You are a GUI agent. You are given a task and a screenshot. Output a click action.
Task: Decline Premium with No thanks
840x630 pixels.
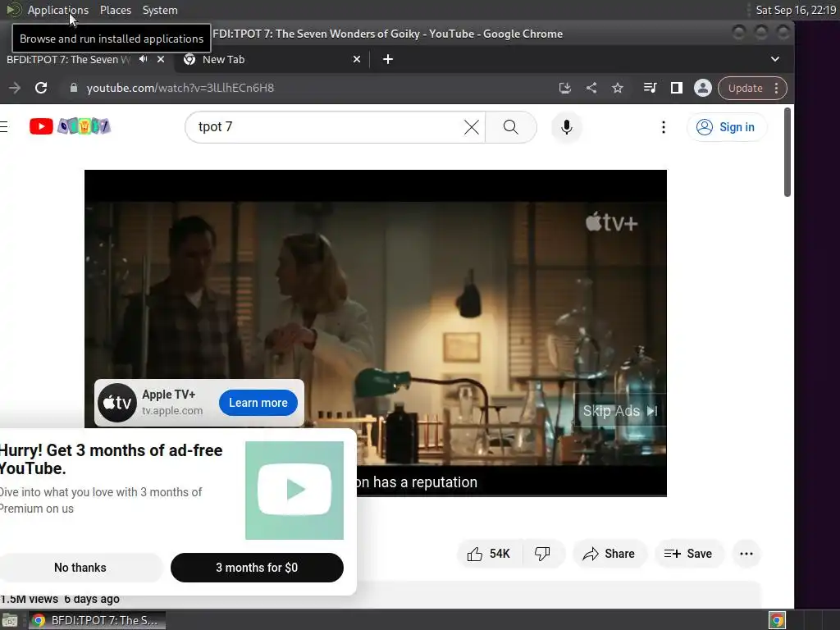[x=80, y=568]
